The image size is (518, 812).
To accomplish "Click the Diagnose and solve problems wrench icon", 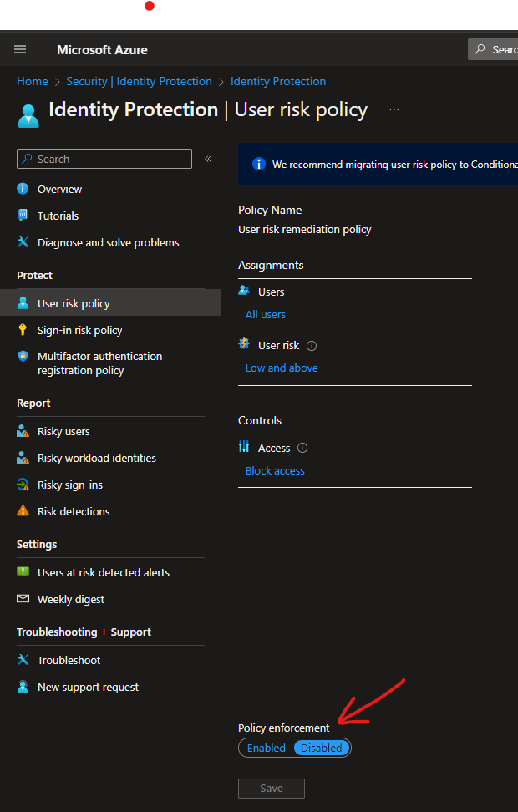I will click(23, 241).
